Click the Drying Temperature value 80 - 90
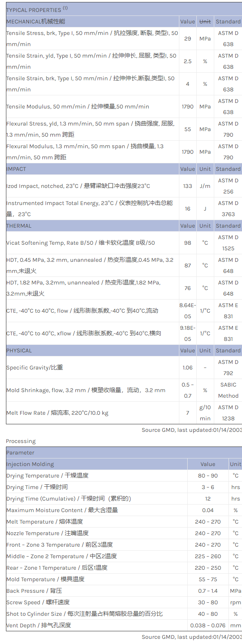 point(208,476)
